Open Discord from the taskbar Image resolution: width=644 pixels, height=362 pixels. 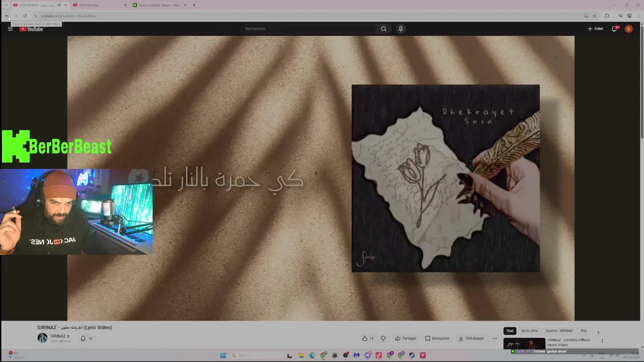tap(367, 355)
